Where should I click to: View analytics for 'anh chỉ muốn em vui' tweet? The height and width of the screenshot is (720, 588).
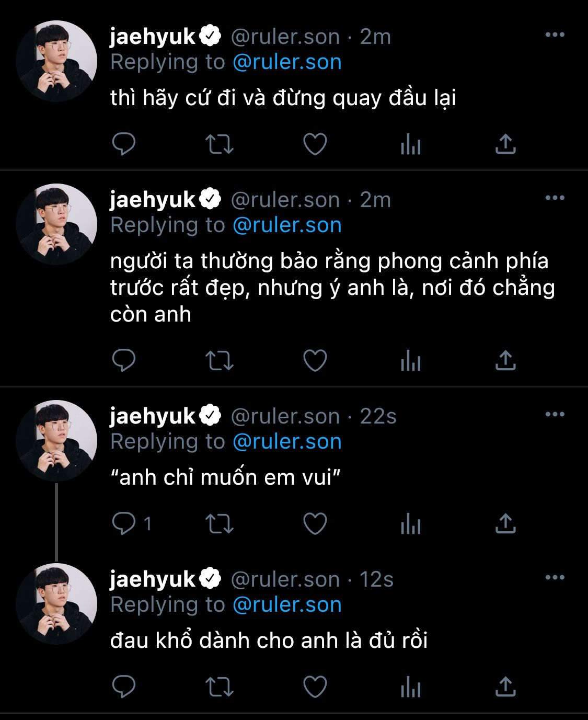[x=410, y=524]
